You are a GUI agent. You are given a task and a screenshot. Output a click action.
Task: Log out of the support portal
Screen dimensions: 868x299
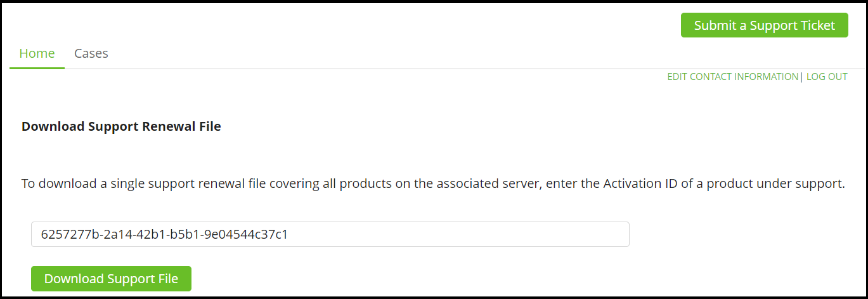point(827,77)
